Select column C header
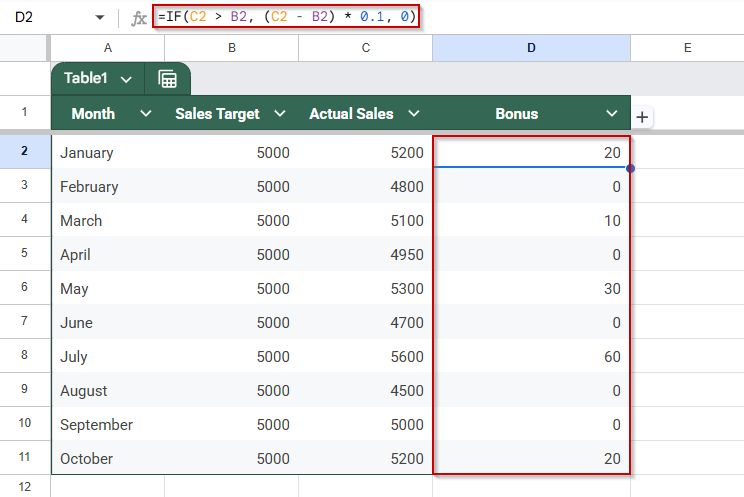Screen dimensions: 744x497 coord(365,48)
